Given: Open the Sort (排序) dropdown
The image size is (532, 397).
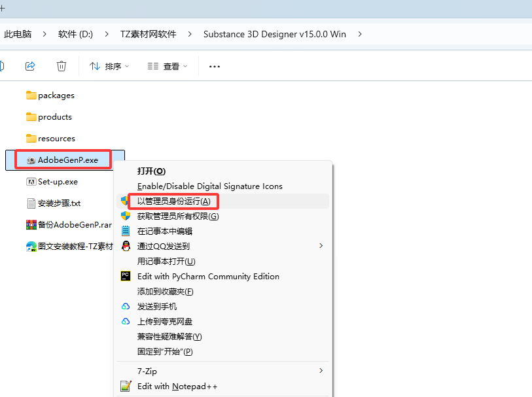Looking at the screenshot, I should tap(109, 66).
